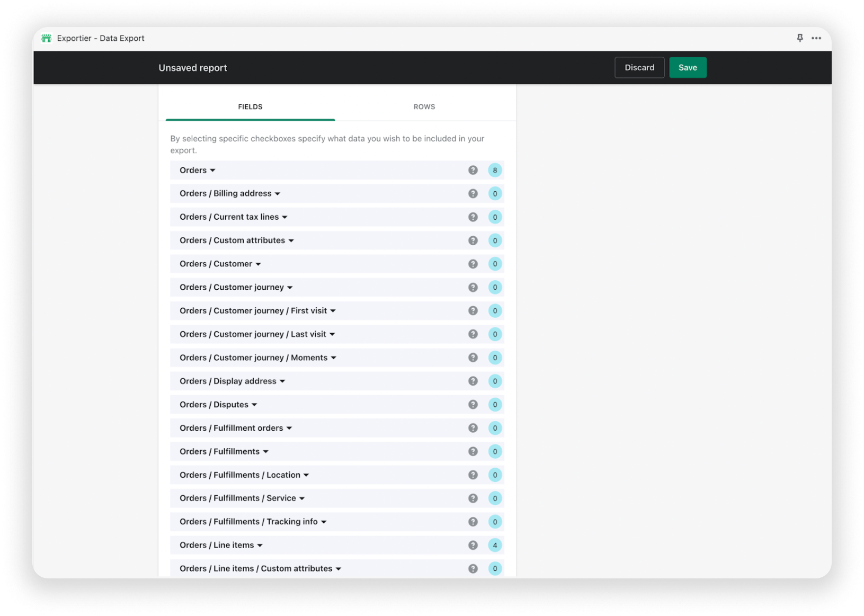Save the unsaved report

[687, 67]
